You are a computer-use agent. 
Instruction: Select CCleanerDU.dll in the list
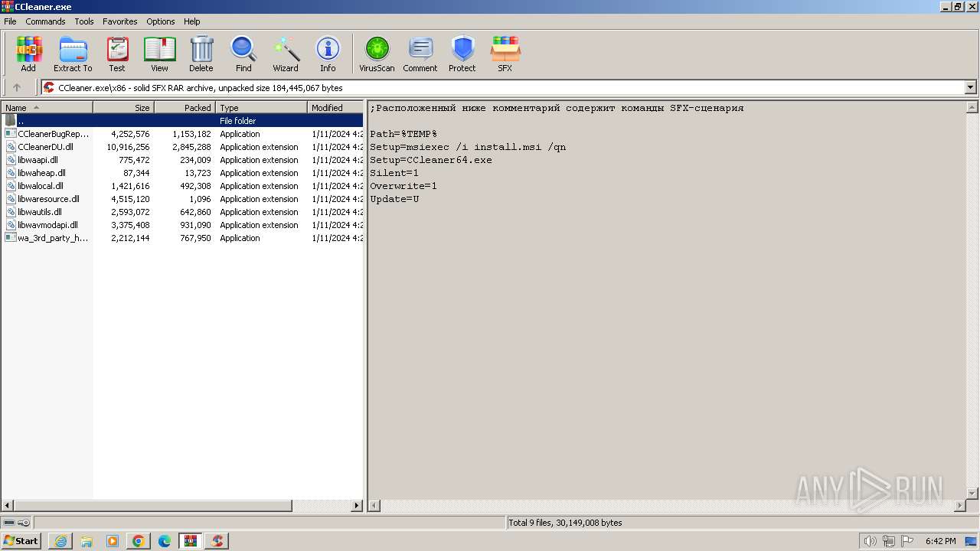pos(182,147)
